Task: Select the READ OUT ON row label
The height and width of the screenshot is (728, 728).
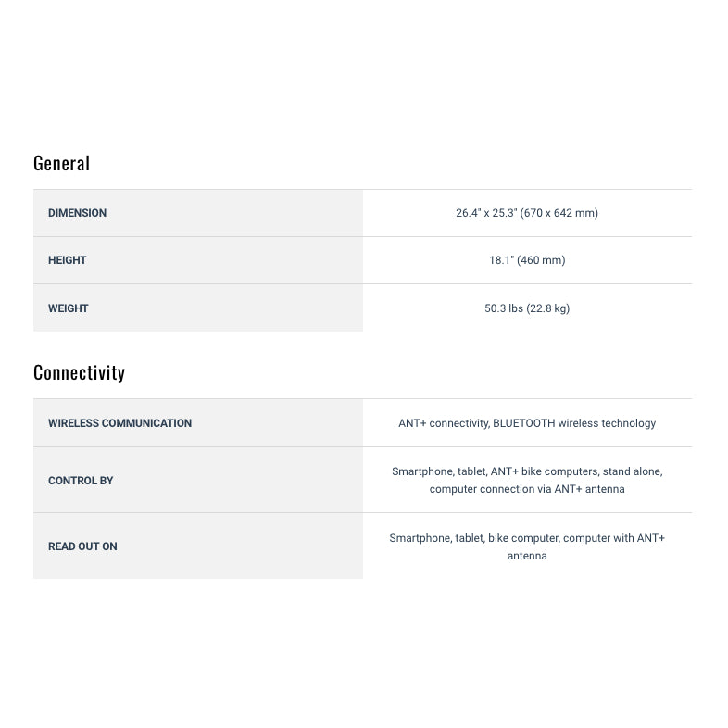Action: 82,546
